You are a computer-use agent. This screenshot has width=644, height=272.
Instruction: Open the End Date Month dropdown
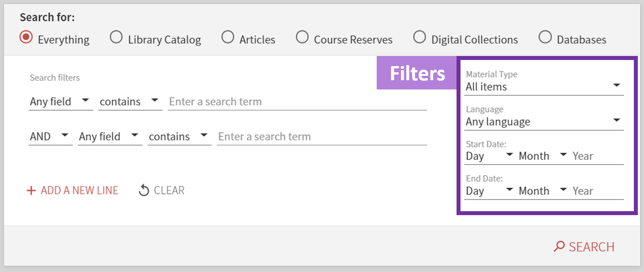[x=543, y=191]
